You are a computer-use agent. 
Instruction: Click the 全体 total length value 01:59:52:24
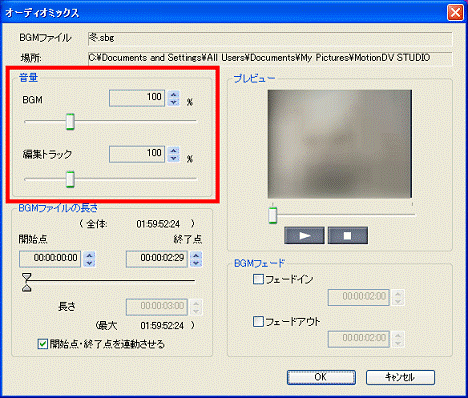click(158, 224)
